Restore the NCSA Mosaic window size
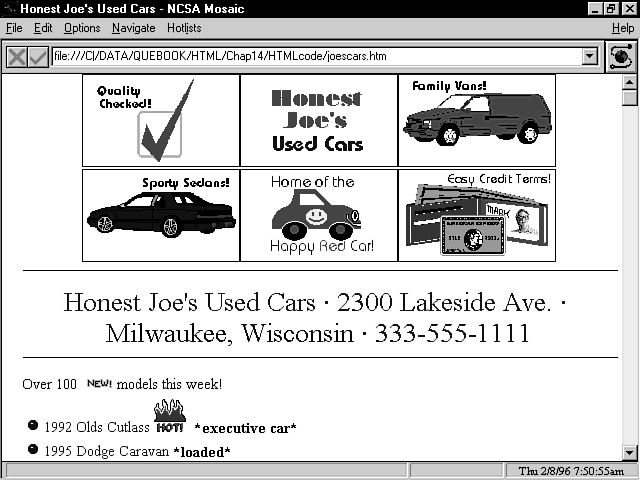The height and width of the screenshot is (480, 640). 611,9
